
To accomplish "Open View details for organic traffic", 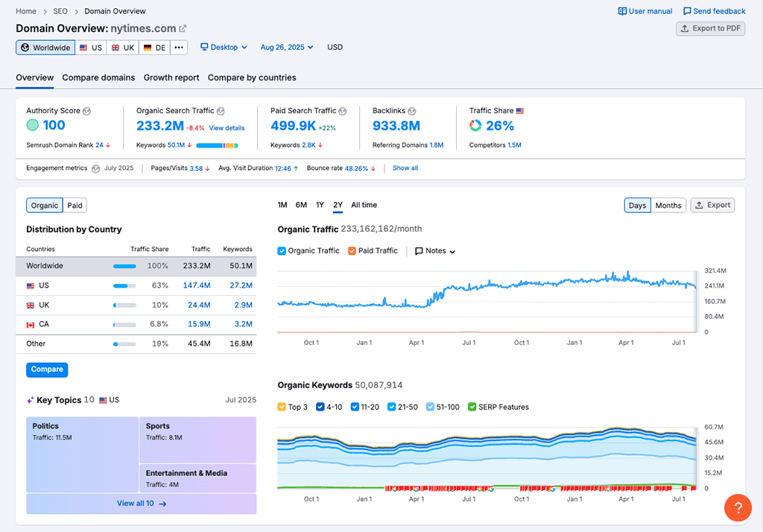I will click(x=227, y=128).
